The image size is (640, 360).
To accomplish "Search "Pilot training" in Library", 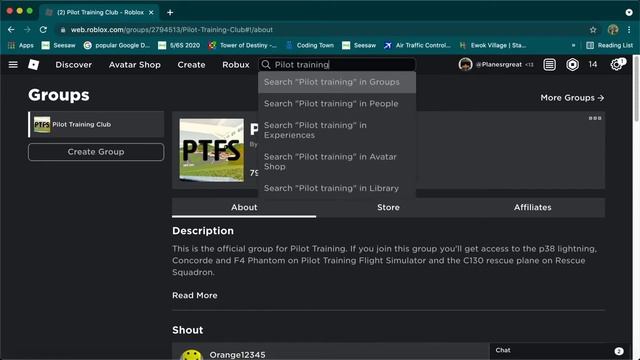I will [337, 188].
